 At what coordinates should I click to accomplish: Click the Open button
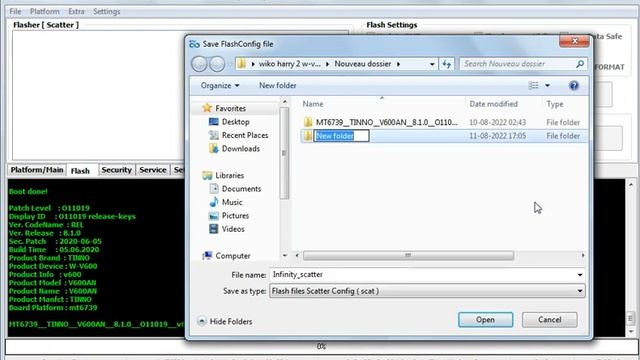click(485, 320)
